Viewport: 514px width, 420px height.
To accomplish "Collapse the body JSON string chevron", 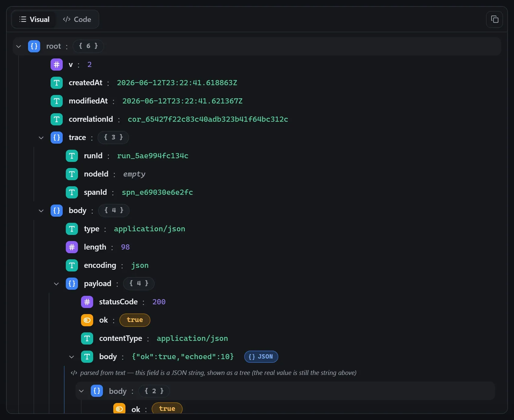I will pos(72,357).
